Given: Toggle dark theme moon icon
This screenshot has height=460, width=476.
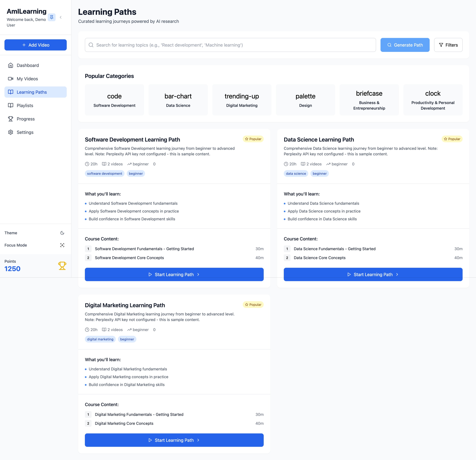Looking at the screenshot, I should [x=62, y=233].
